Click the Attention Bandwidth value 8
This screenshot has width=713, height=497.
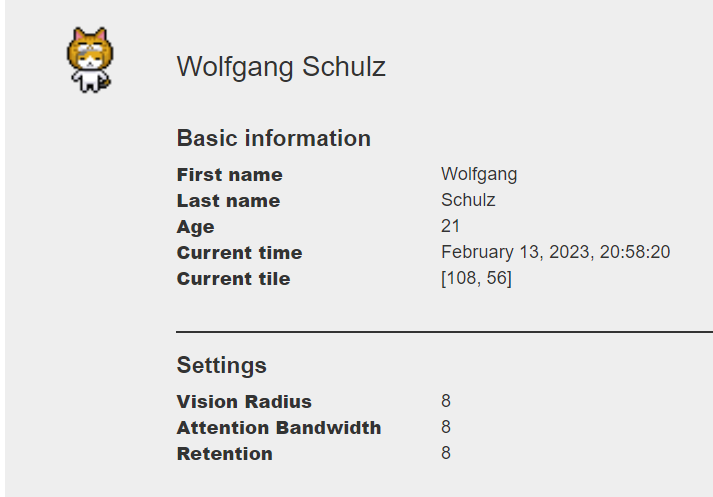pyautogui.click(x=446, y=427)
